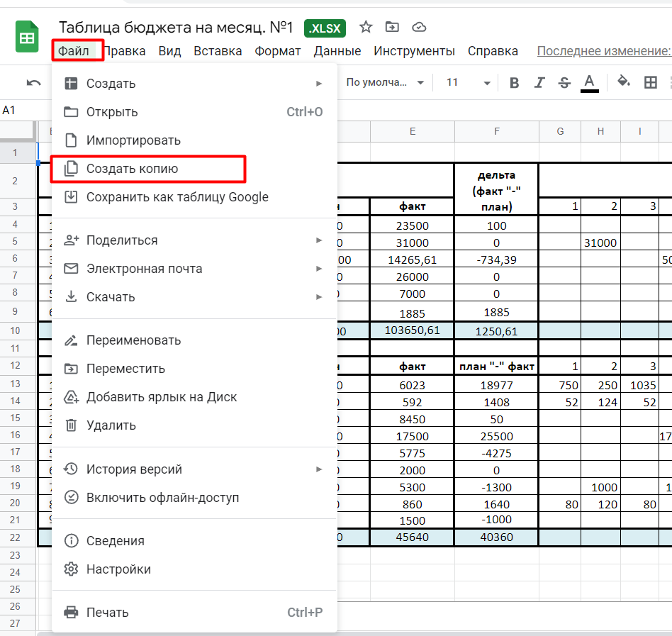Screen dimensions: 672x636
Task: Click the undo arrow in the toolbar
Action: (33, 83)
